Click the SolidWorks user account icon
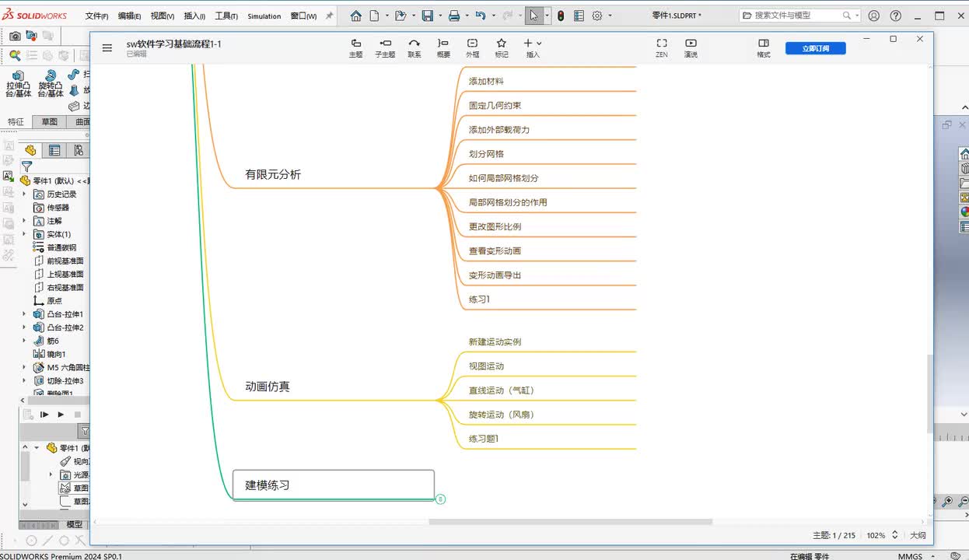Screen dimensions: 969x560 click(x=874, y=16)
